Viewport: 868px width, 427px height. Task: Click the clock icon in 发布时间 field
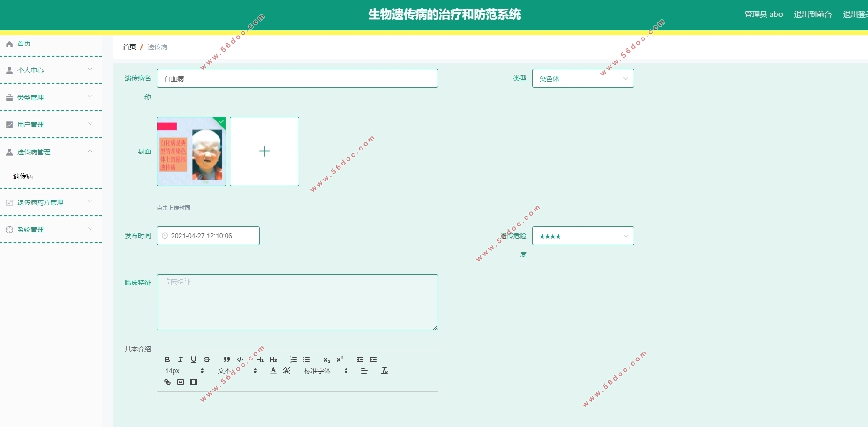(165, 236)
